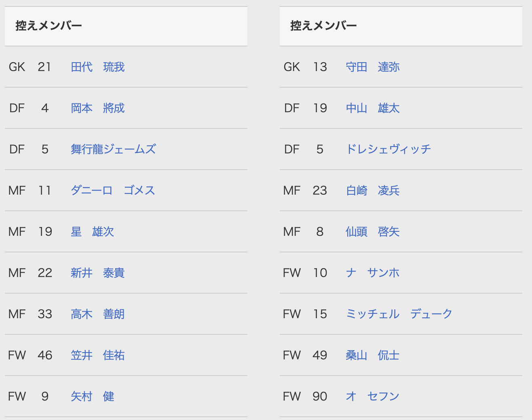Click オ セフン player link
The image size is (532, 420).
tap(372, 397)
